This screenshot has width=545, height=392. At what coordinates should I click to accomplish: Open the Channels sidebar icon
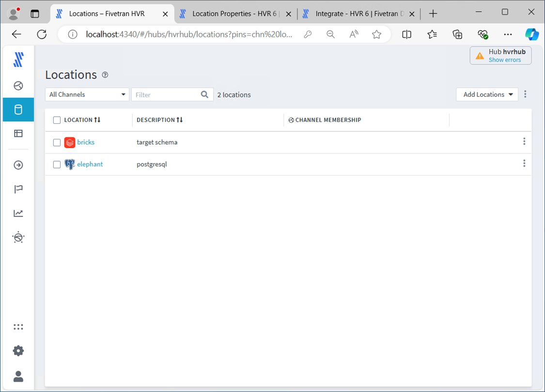point(18,86)
